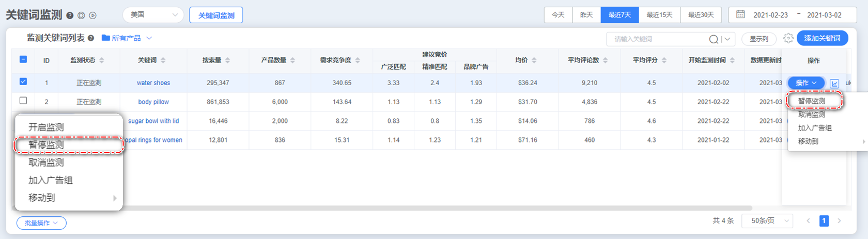Uncheck the water shoes row checkbox

23,82
